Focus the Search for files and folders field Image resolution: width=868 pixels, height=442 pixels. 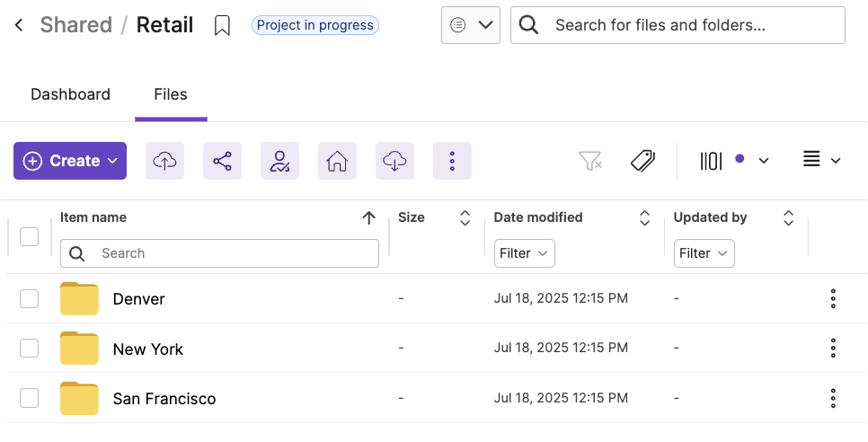[x=678, y=25]
